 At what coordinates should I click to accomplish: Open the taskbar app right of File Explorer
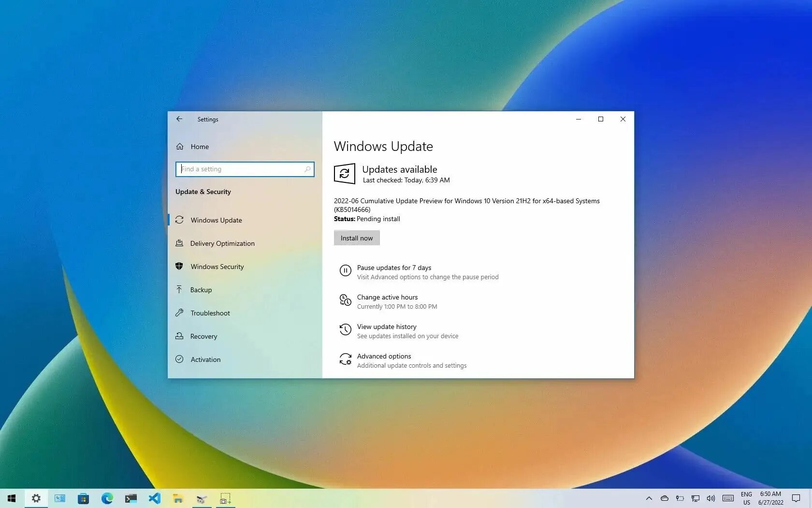tap(202, 498)
